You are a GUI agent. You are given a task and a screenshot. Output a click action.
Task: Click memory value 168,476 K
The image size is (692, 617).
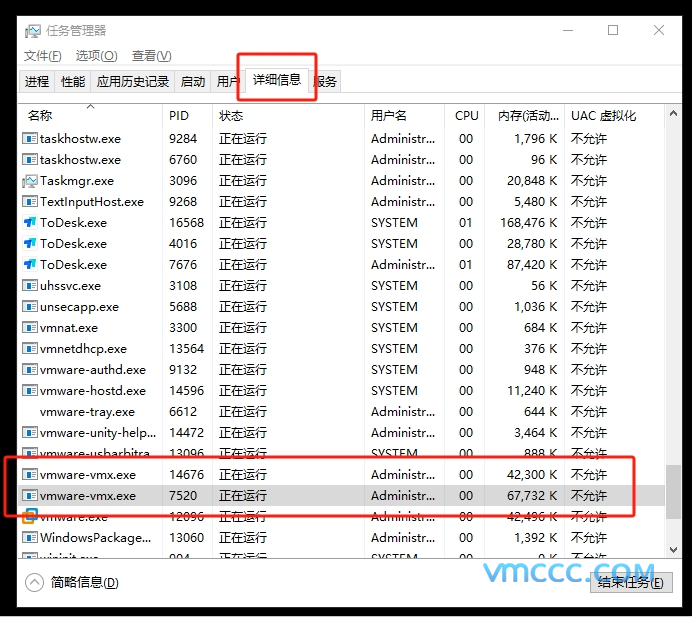pyautogui.click(x=529, y=223)
